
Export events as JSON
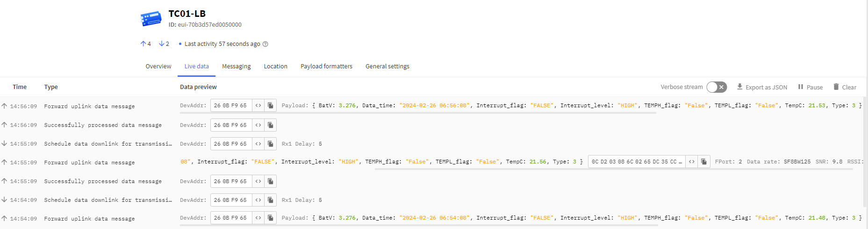[762, 87]
